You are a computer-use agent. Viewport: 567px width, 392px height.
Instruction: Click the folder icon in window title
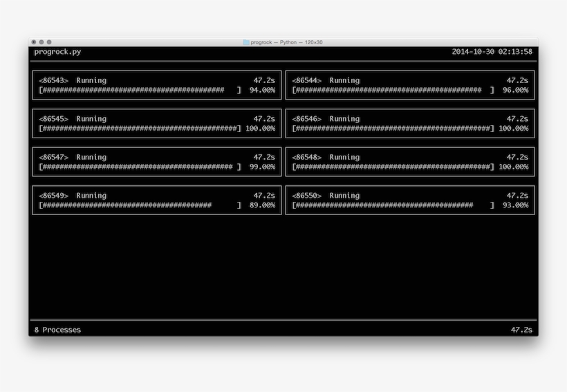[246, 42]
